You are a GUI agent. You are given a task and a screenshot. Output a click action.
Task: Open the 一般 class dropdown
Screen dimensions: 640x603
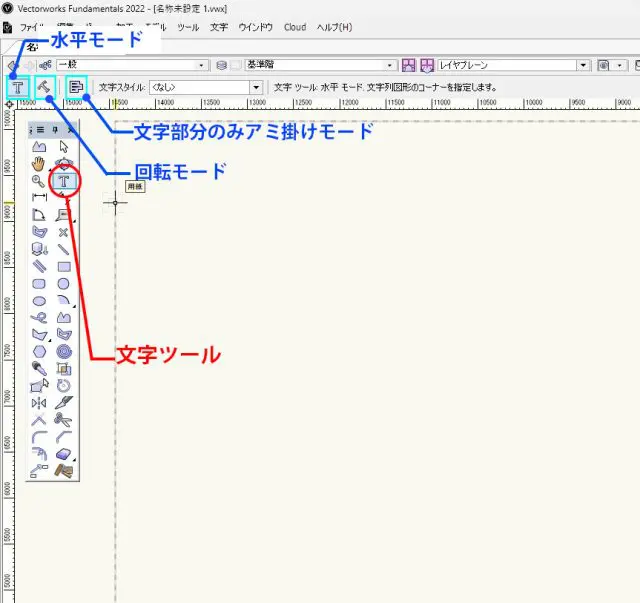(x=203, y=65)
